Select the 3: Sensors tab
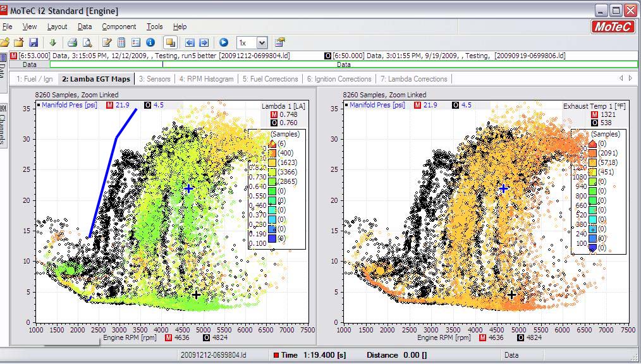641x364 pixels. [x=155, y=79]
